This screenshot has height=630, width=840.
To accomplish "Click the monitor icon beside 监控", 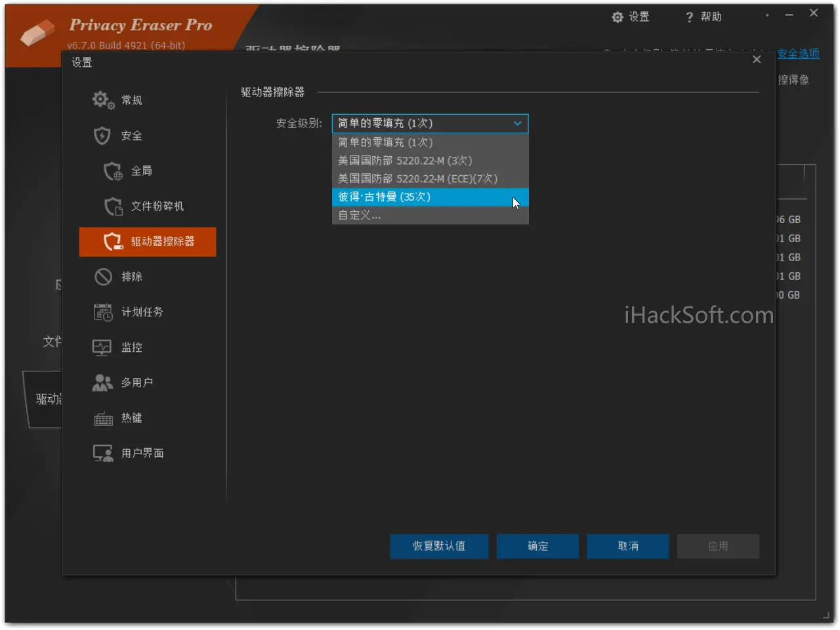I will 102,348.
